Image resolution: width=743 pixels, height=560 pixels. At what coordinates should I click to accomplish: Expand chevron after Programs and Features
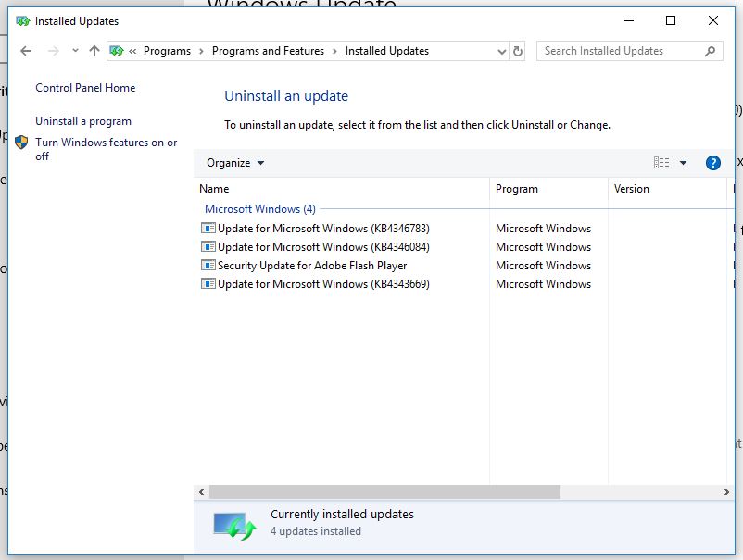coord(334,51)
